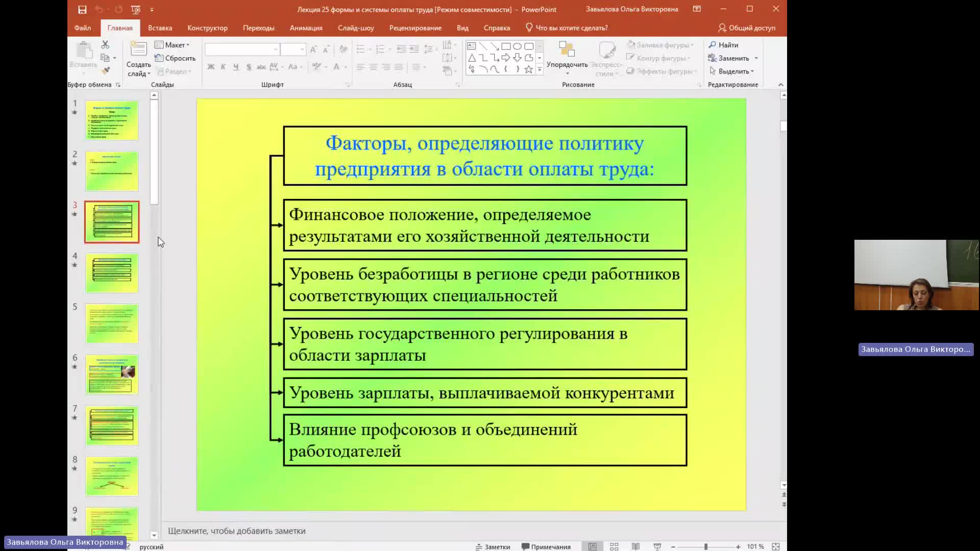This screenshot has width=980, height=551.
Task: Click the Общий доступ button
Action: (x=746, y=28)
